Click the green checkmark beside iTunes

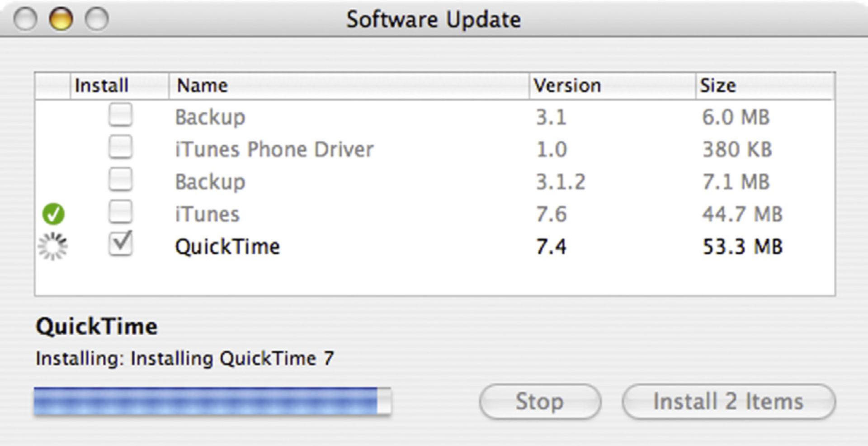53,214
